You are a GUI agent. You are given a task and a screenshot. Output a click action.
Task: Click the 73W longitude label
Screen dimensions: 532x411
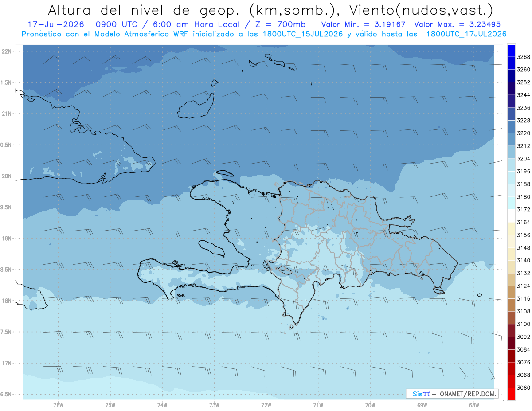[214, 405]
